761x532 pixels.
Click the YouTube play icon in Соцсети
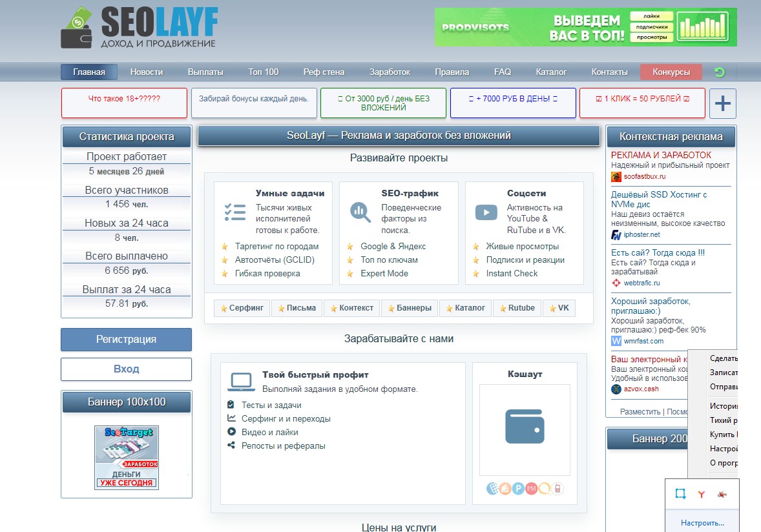click(x=486, y=212)
